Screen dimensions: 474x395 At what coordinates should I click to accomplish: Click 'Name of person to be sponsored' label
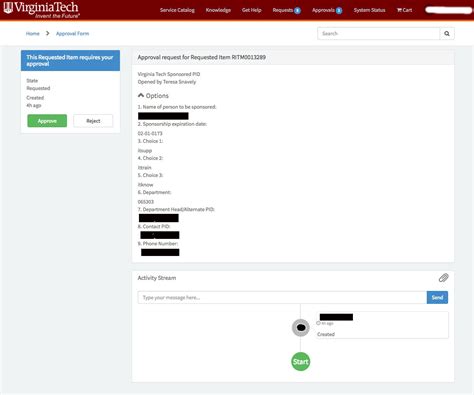click(x=177, y=107)
